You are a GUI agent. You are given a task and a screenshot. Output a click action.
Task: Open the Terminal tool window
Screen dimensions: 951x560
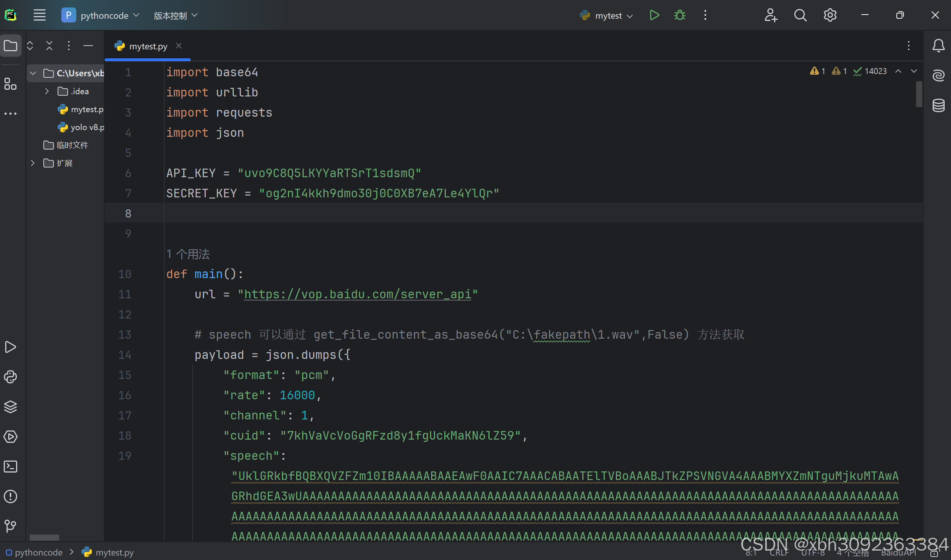10,467
